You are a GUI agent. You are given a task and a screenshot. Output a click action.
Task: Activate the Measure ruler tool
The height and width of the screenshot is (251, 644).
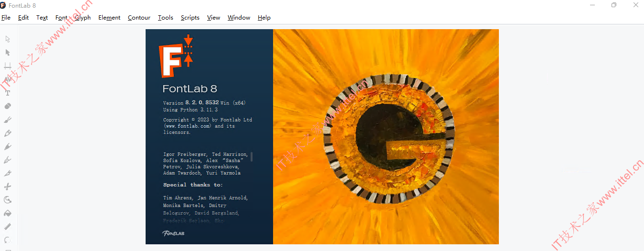point(8,227)
